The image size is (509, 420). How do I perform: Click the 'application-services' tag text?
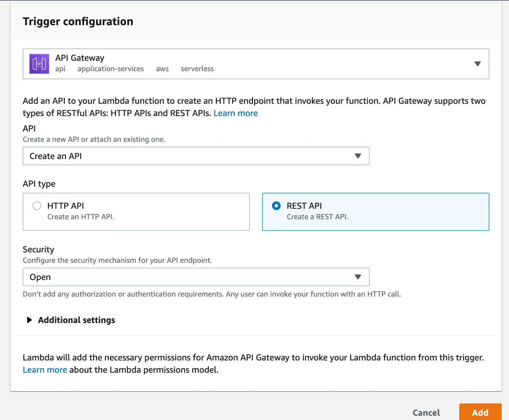tap(111, 69)
